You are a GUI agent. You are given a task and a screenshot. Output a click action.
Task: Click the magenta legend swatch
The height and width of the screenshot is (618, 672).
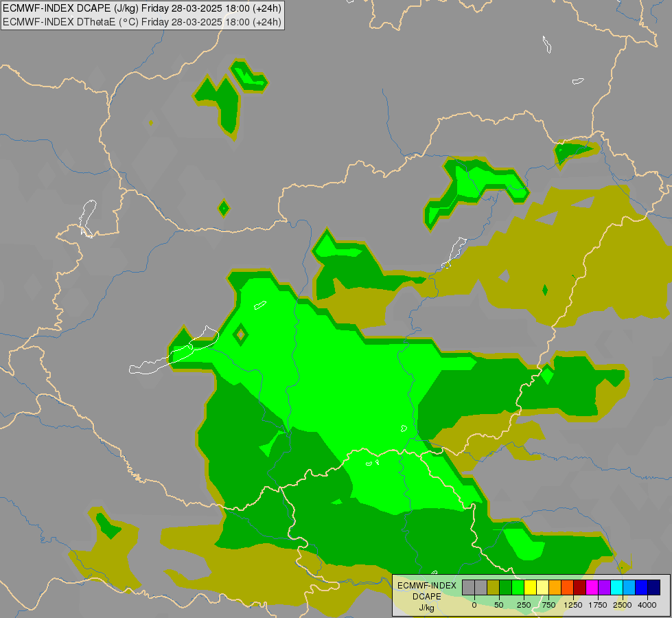(592, 587)
